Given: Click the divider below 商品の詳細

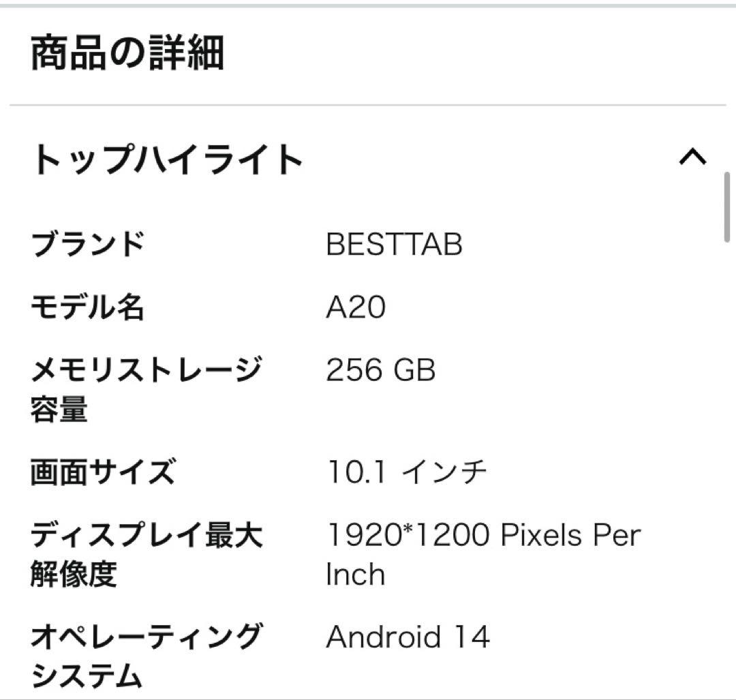Looking at the screenshot, I should pos(368,104).
